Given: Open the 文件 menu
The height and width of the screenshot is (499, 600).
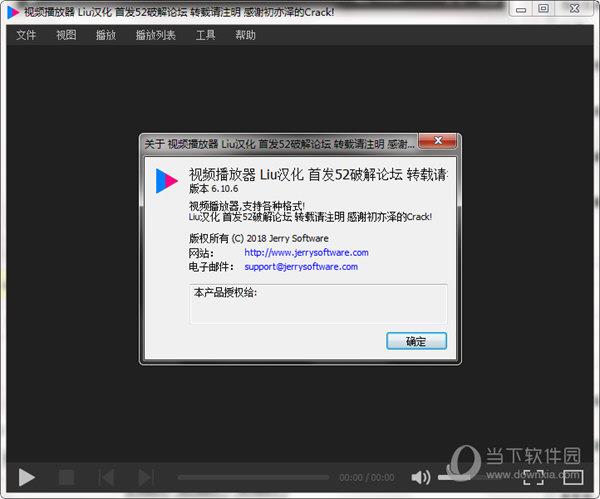Looking at the screenshot, I should [26, 35].
